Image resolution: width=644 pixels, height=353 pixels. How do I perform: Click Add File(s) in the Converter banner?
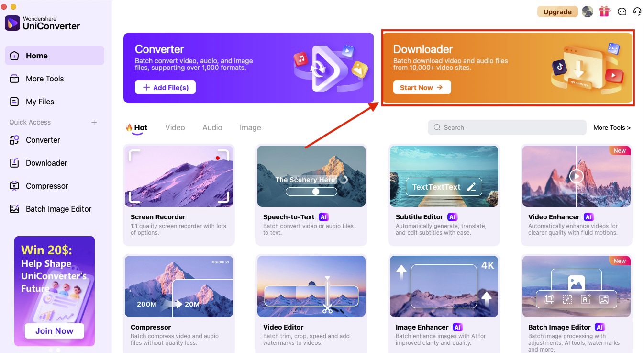point(165,87)
